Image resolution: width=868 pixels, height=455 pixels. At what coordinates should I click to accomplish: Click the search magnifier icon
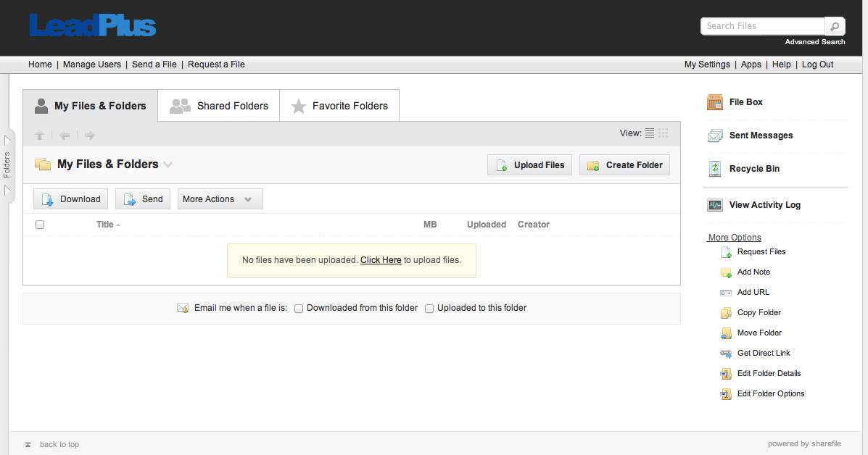835,26
